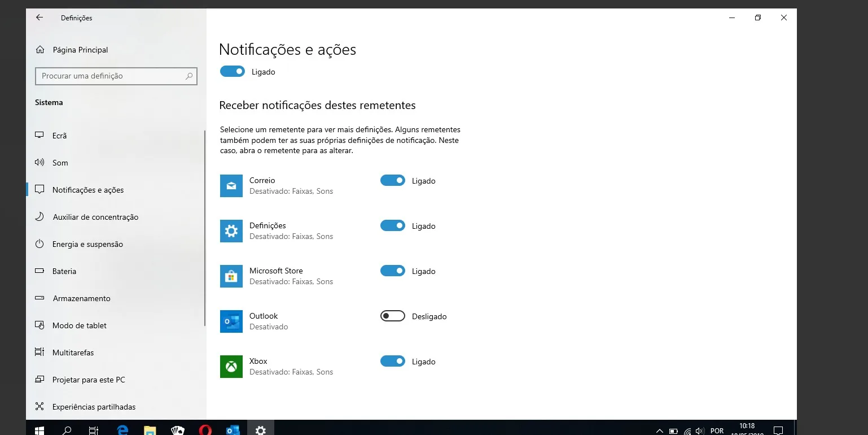Viewport: 868px width, 435px height.
Task: Click the Modo de tablet icon
Action: (x=40, y=325)
